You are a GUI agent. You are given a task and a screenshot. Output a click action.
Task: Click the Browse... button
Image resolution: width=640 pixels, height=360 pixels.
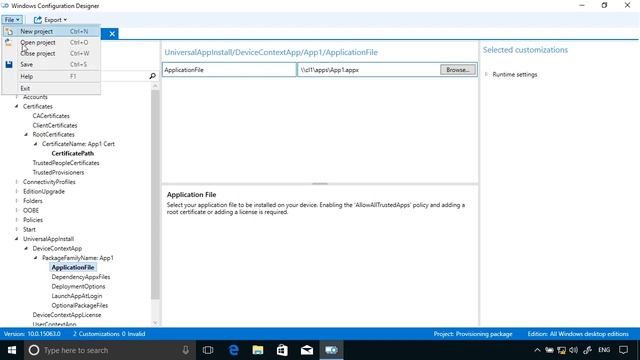coord(458,70)
